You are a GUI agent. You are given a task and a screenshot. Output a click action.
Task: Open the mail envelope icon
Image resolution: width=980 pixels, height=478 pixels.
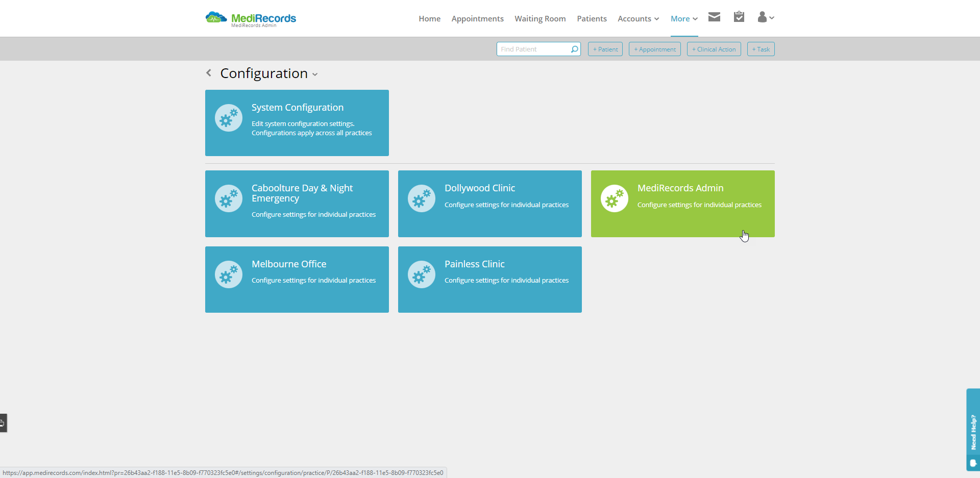(x=714, y=17)
